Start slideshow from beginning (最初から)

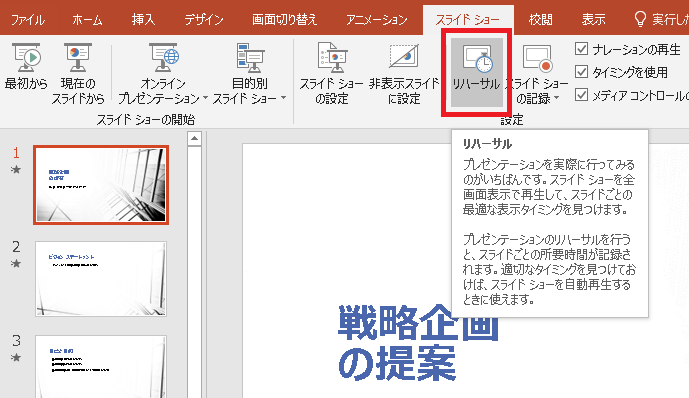pyautogui.click(x=26, y=67)
